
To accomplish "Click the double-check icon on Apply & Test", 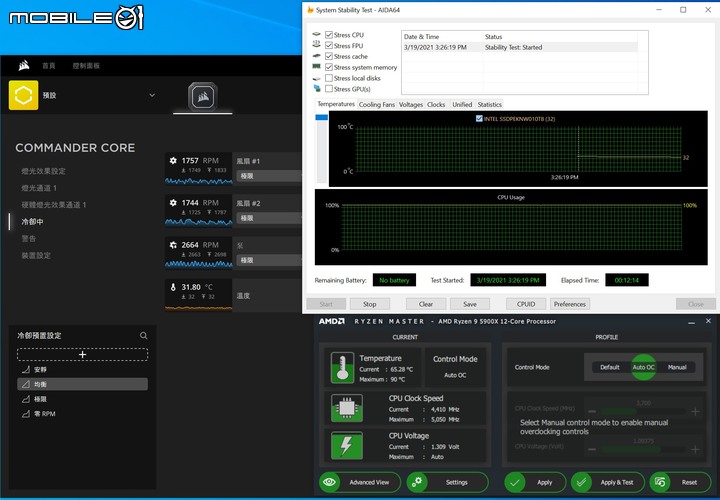I will tap(582, 482).
